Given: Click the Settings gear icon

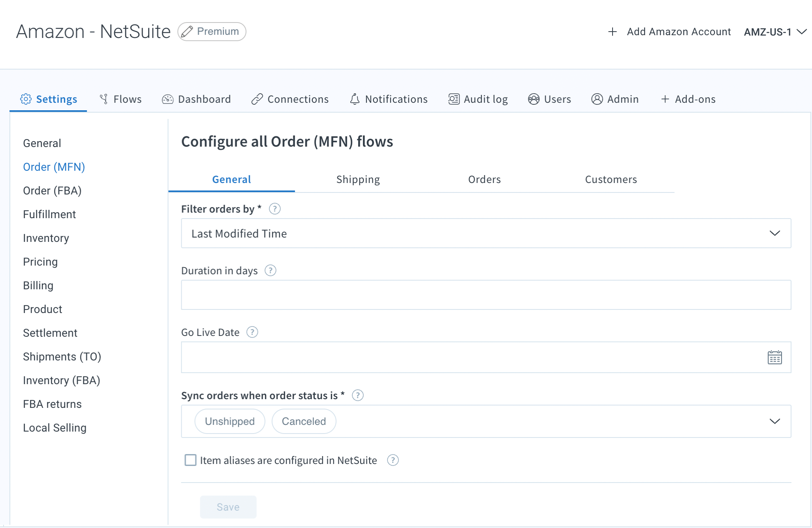Looking at the screenshot, I should pos(26,99).
